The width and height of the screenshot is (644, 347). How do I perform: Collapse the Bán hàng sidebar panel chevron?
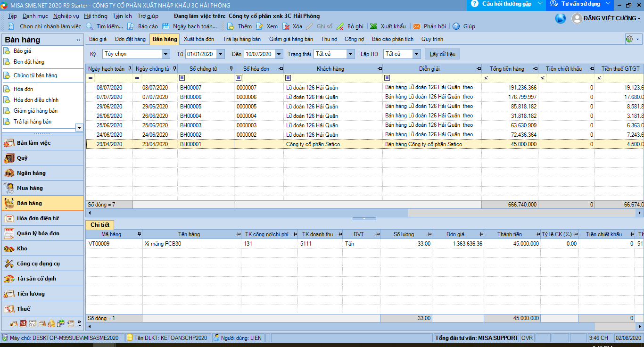click(x=78, y=40)
